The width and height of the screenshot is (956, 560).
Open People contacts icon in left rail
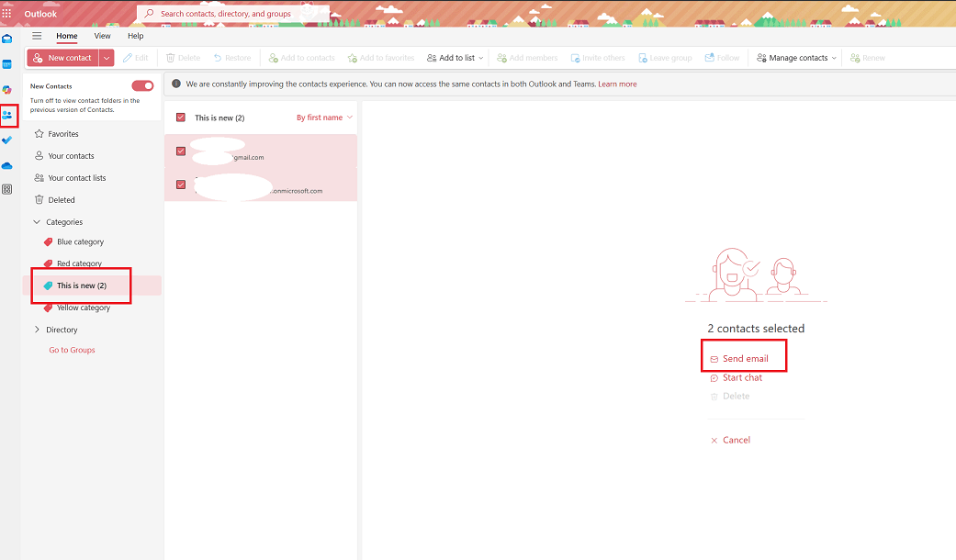click(6, 115)
